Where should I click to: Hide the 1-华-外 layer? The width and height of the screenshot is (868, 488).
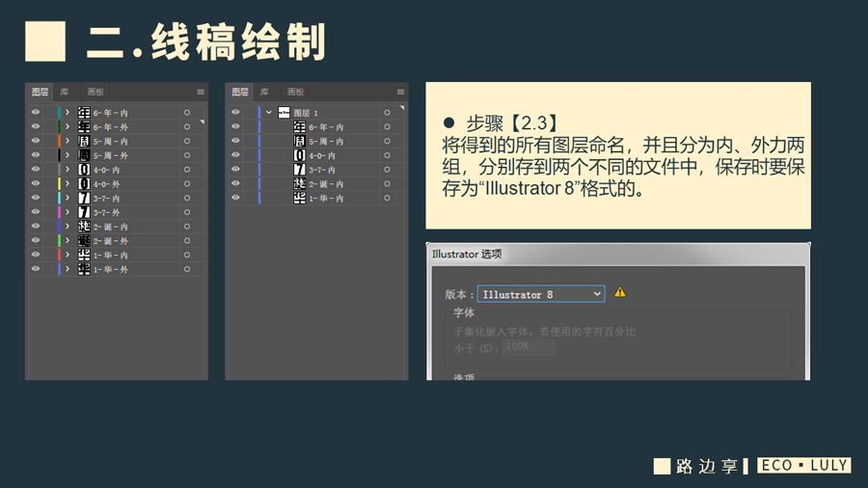[x=36, y=269]
